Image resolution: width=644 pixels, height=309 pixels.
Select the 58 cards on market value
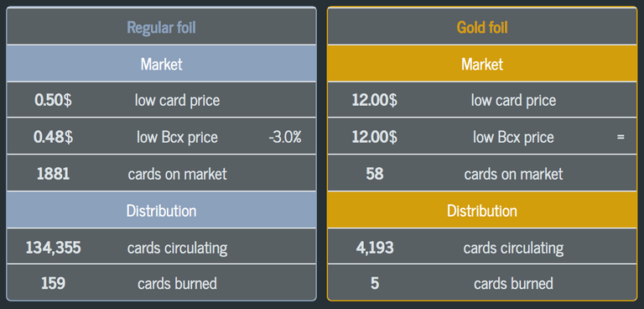375,174
